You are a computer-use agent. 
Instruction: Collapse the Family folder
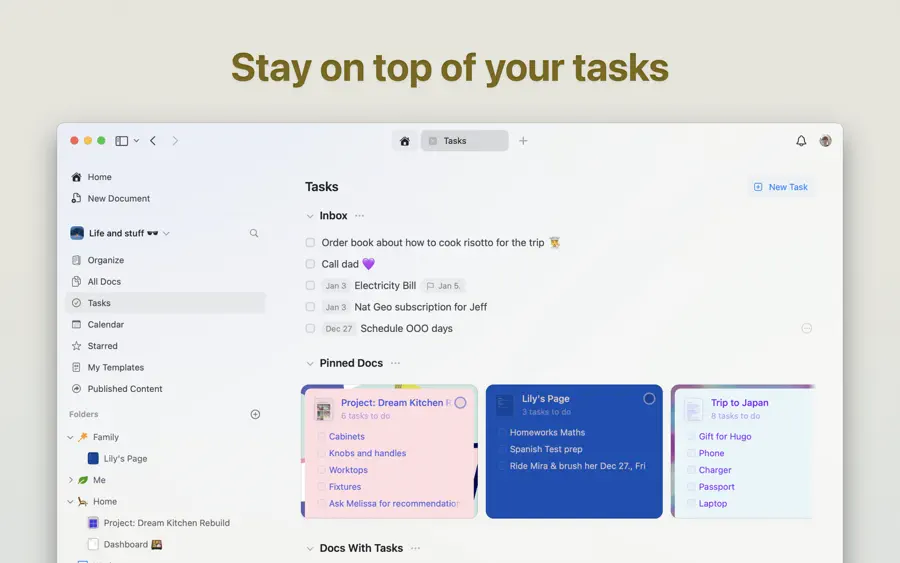(70, 437)
